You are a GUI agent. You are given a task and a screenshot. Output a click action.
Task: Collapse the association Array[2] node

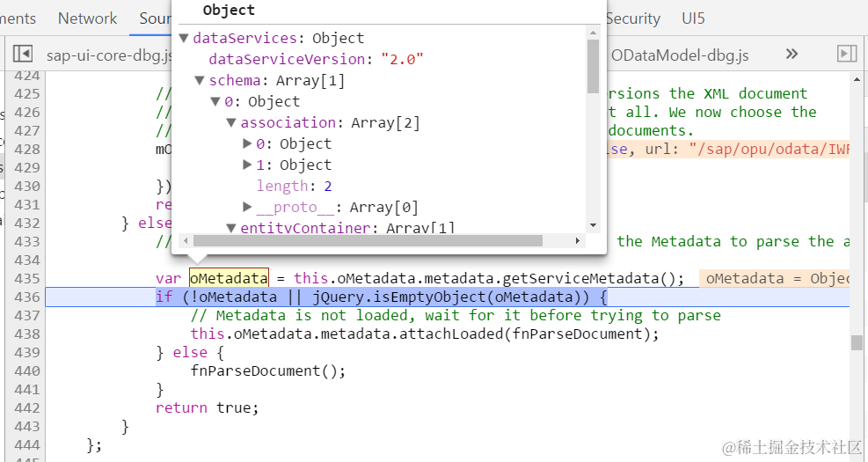click(231, 123)
